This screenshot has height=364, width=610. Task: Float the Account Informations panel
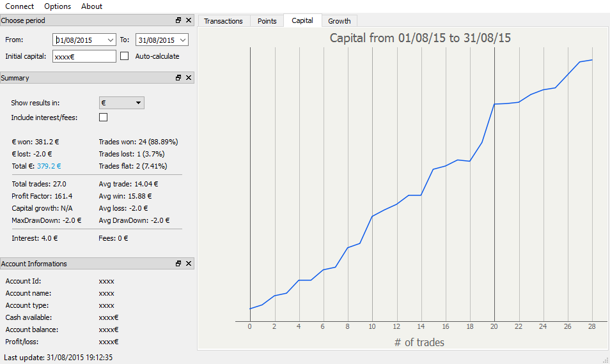click(179, 264)
